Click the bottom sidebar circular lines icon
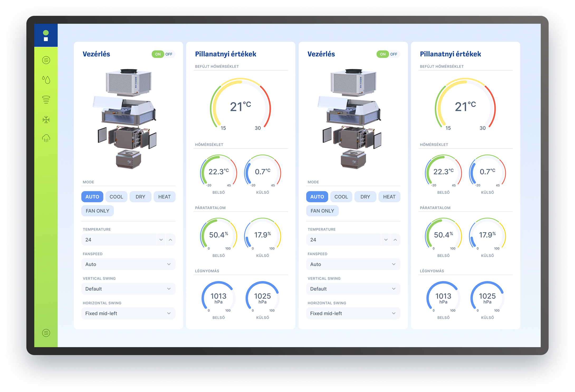The width and height of the screenshot is (575, 392). pyautogui.click(x=46, y=333)
